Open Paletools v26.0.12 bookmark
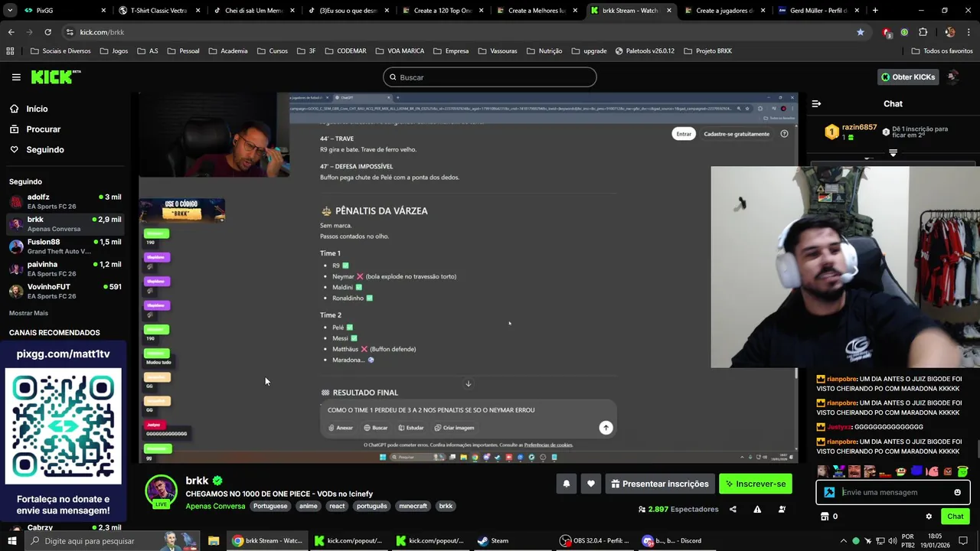Viewport: 980px width, 551px height. [x=644, y=51]
